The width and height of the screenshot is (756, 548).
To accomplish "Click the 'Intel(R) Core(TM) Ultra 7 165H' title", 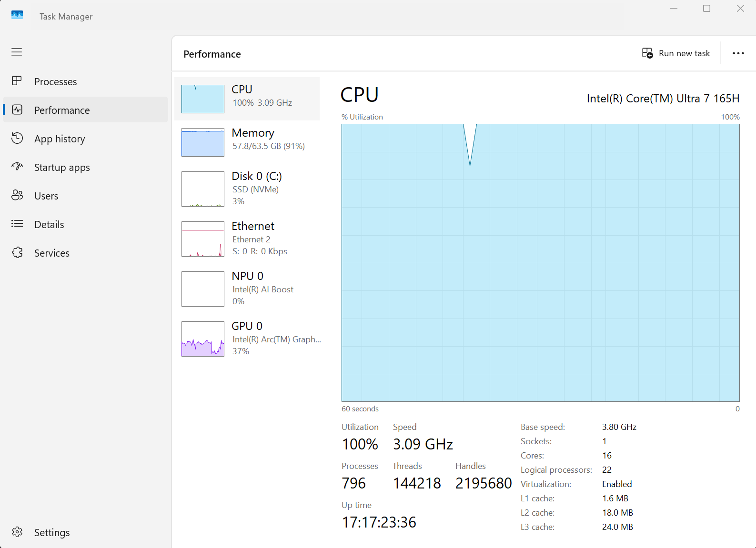I will (x=663, y=99).
